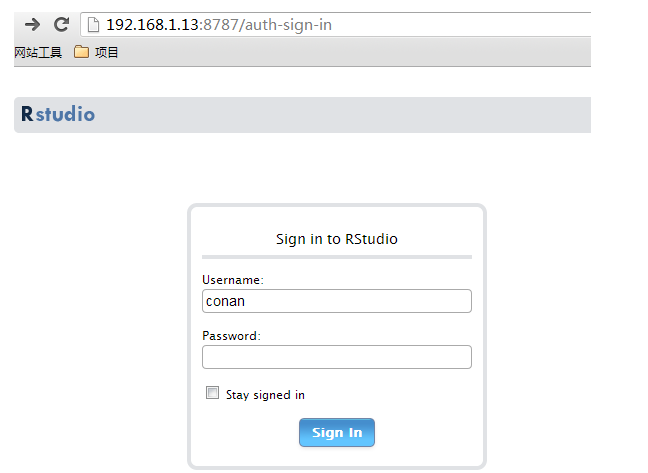The height and width of the screenshot is (473, 648).
Task: Click the browser forward arrow
Action: coord(32,25)
